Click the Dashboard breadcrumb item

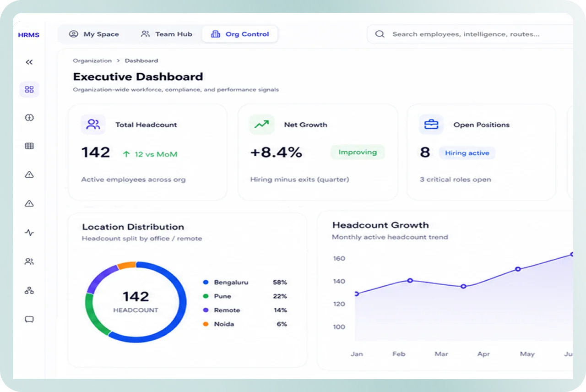pyautogui.click(x=141, y=60)
